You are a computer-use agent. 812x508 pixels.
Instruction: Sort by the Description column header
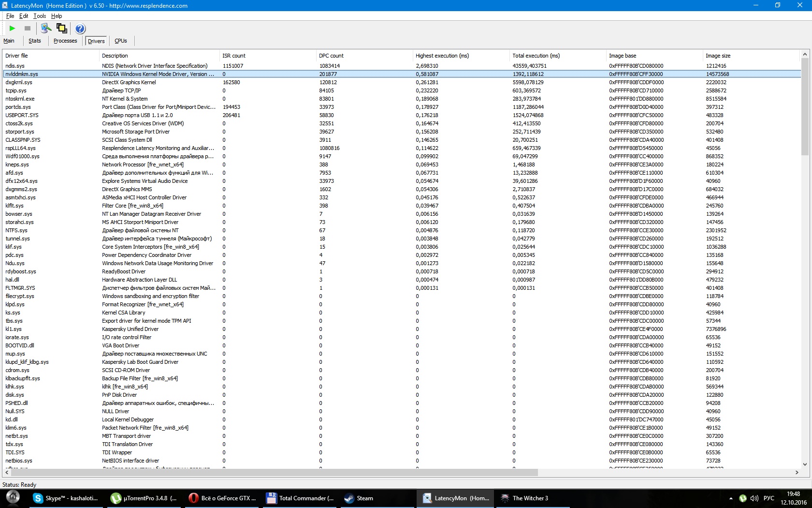pyautogui.click(x=159, y=56)
